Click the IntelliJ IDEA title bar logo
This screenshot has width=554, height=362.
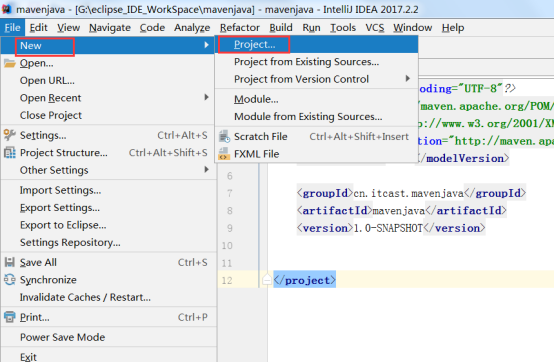pyautogui.click(x=6, y=9)
